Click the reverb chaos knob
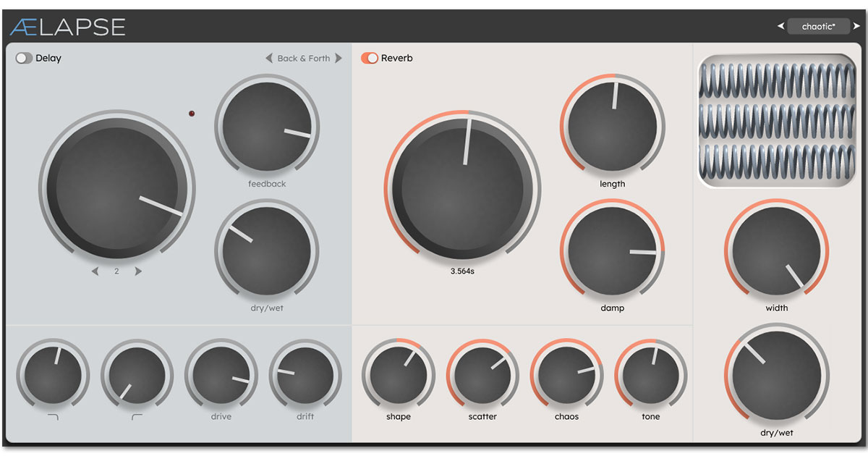 (566, 375)
